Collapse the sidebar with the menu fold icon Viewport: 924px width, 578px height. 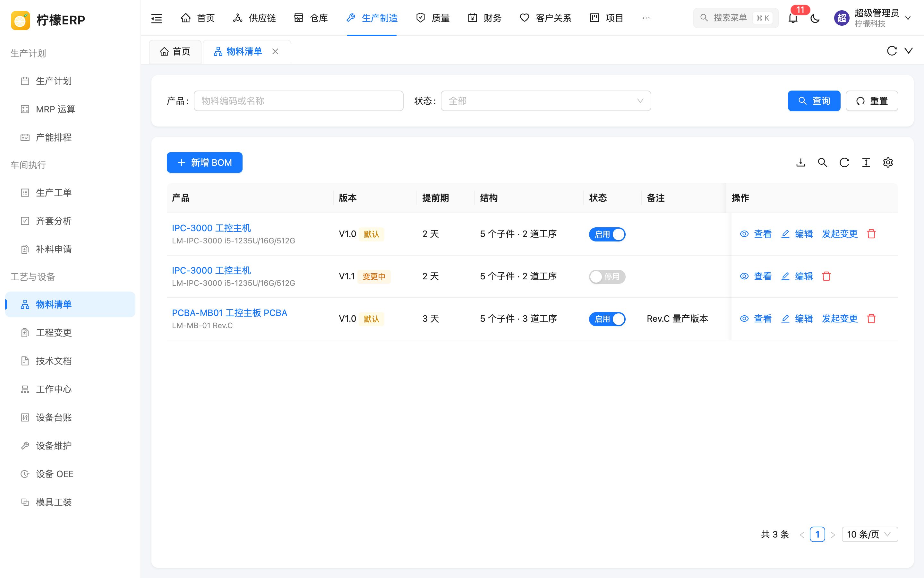pos(157,18)
